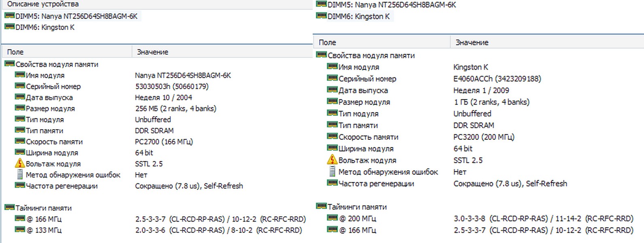This screenshot has width=644, height=243.
Task: Select right panel Серийный номер label
Action: pyautogui.click(x=367, y=79)
